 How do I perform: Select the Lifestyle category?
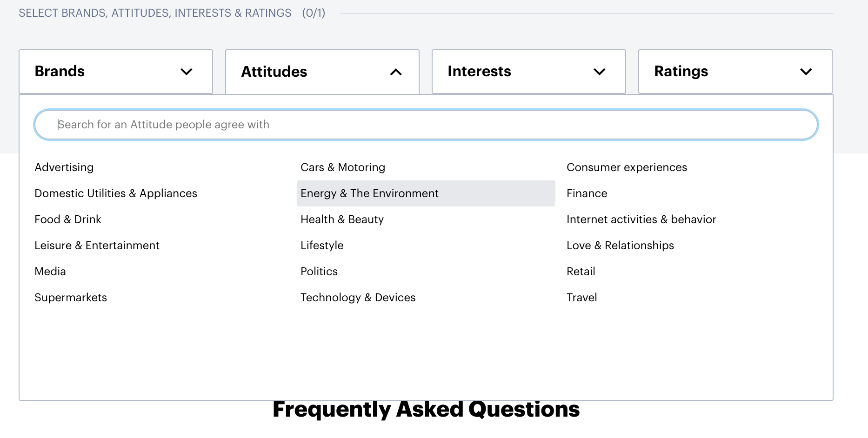pyautogui.click(x=322, y=246)
